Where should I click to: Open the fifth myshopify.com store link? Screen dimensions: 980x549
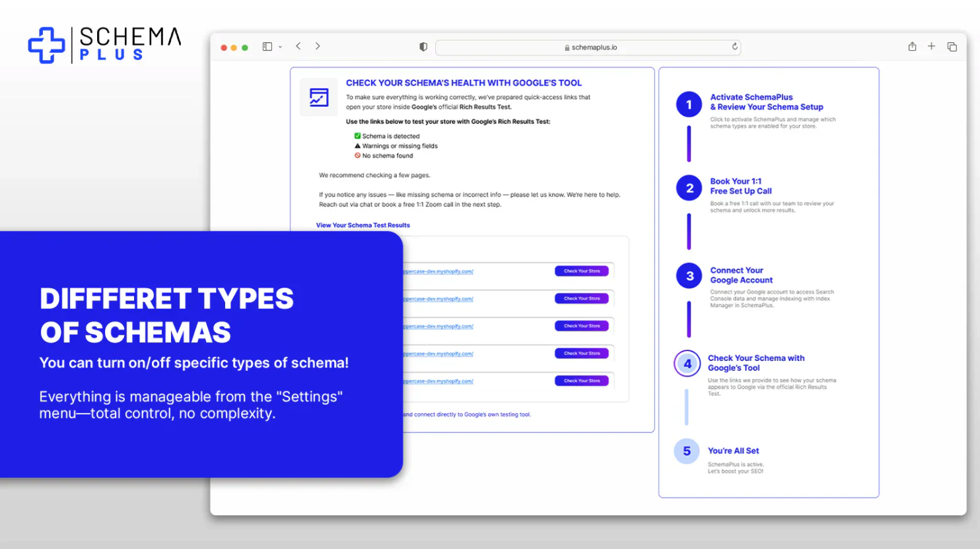438,381
